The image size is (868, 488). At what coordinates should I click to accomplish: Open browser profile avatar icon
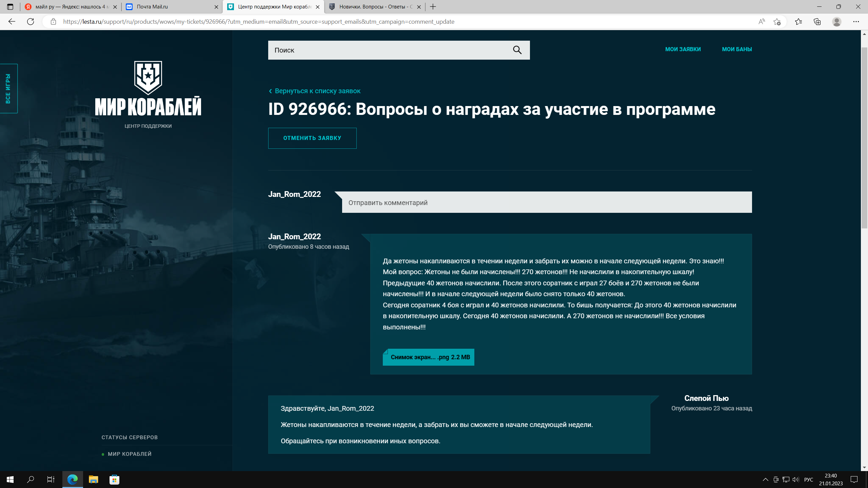click(836, 22)
